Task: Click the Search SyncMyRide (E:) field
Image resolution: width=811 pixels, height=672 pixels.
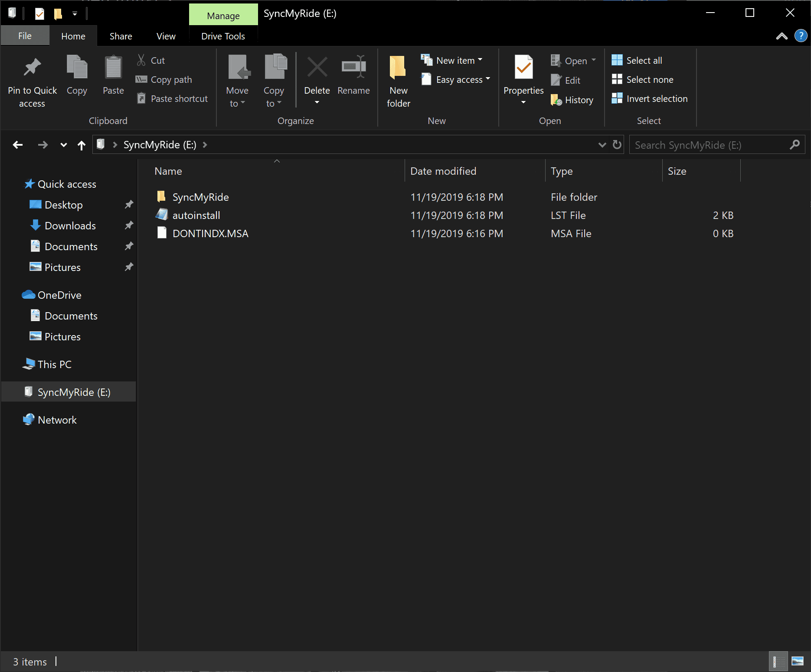Action: tap(709, 145)
